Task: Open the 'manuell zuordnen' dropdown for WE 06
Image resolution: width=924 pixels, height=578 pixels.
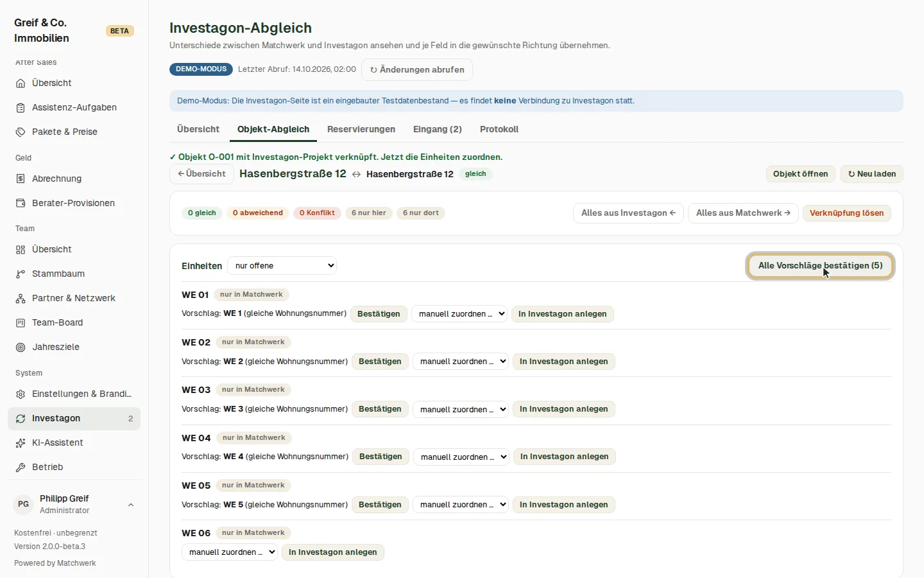Action: tap(230, 552)
